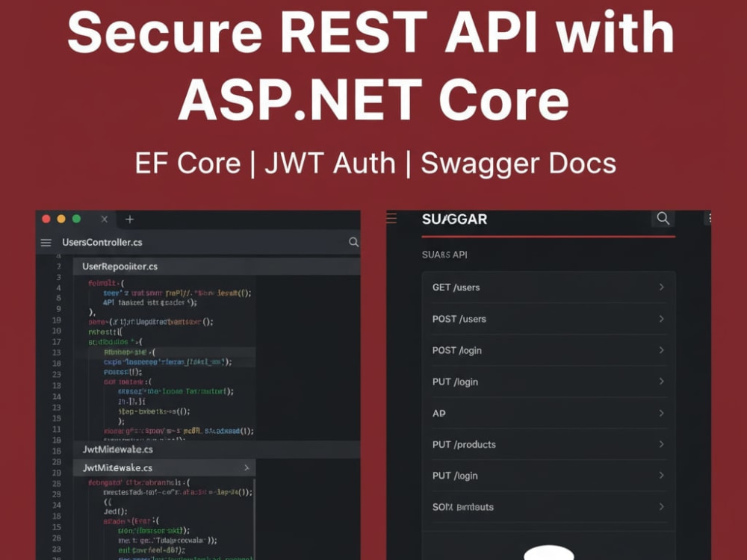The height and width of the screenshot is (560, 747).
Task: Open the orange hamburger menu in the Swagger panel
Action: click(x=391, y=219)
